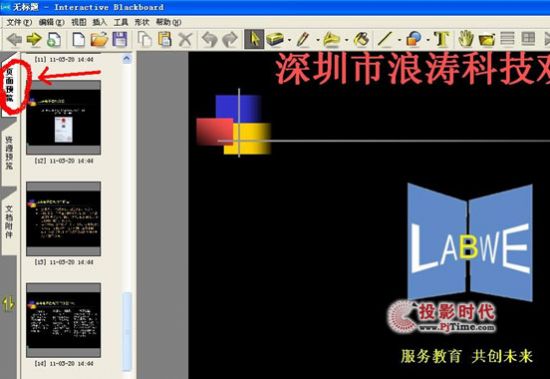The height and width of the screenshot is (379, 550).
Task: Click the LABWE logo on the slide
Action: pyautogui.click(x=470, y=242)
